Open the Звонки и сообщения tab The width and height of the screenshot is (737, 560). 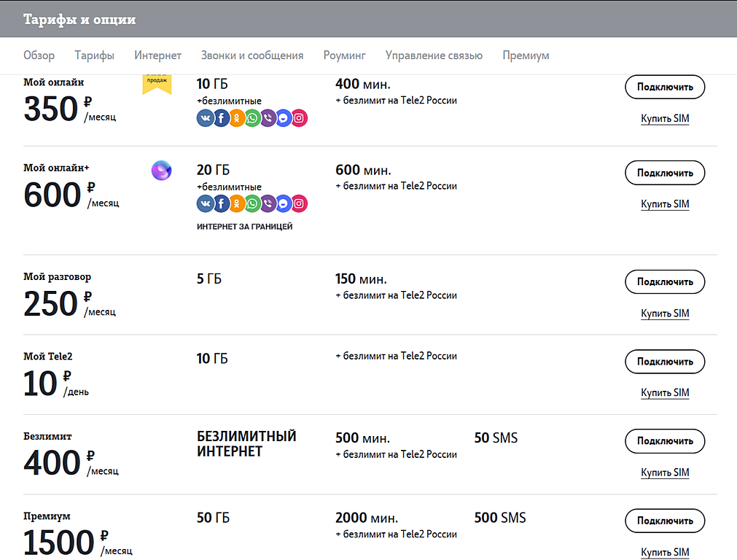tap(252, 55)
